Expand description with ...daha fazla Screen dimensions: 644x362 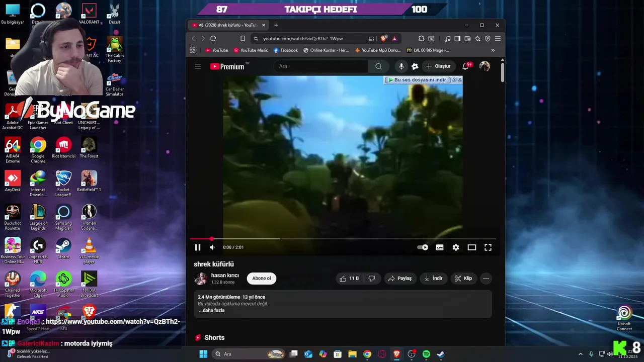click(x=211, y=311)
